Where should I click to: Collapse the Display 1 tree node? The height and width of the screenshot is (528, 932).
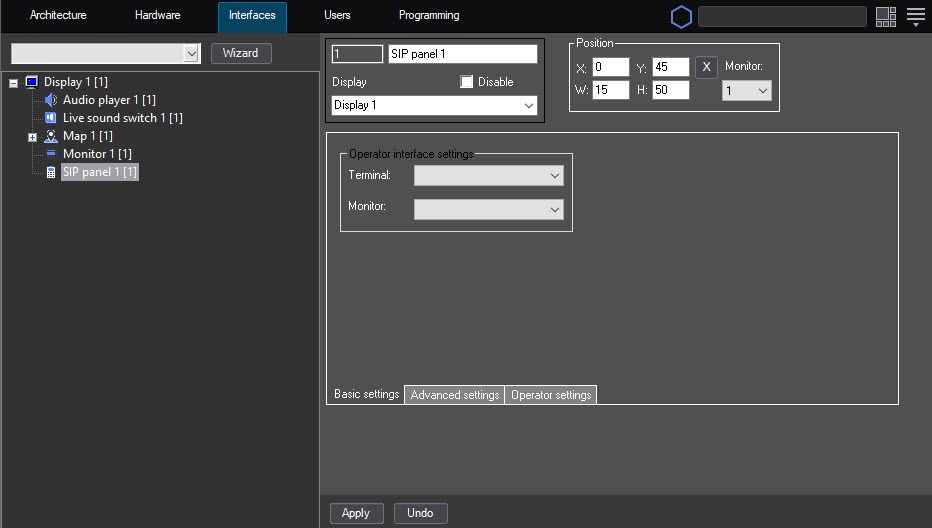tap(14, 83)
